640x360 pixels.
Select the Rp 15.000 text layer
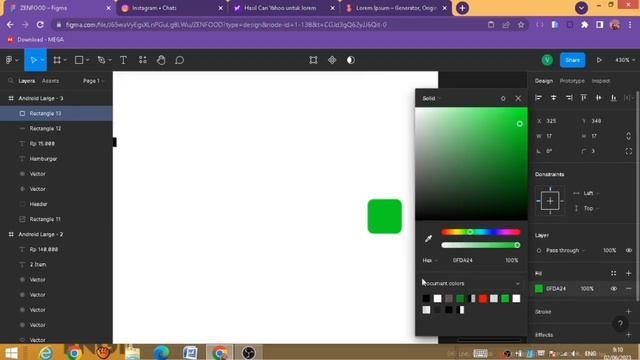click(x=42, y=144)
